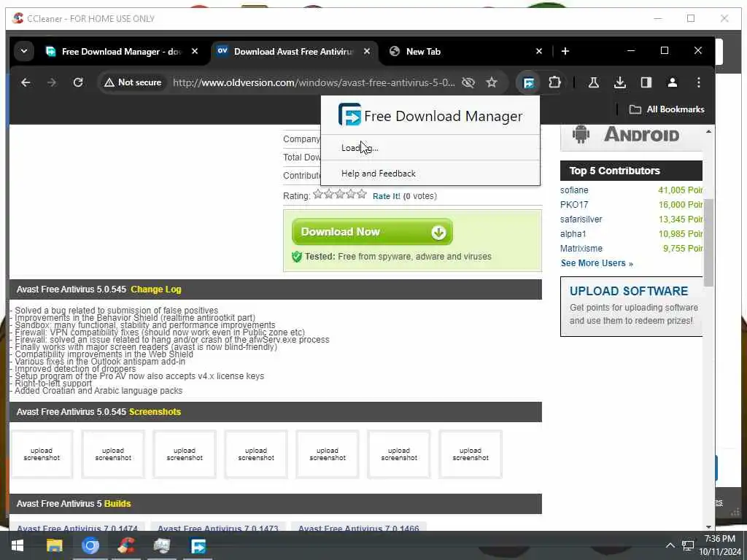Open the All Bookmarks folder
The width and height of the screenshot is (747, 560).
(667, 109)
